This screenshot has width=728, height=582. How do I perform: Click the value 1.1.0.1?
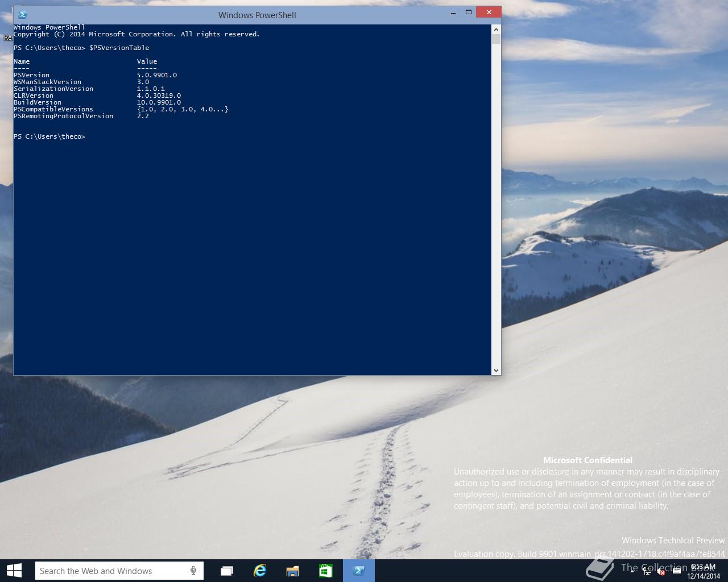click(151, 89)
